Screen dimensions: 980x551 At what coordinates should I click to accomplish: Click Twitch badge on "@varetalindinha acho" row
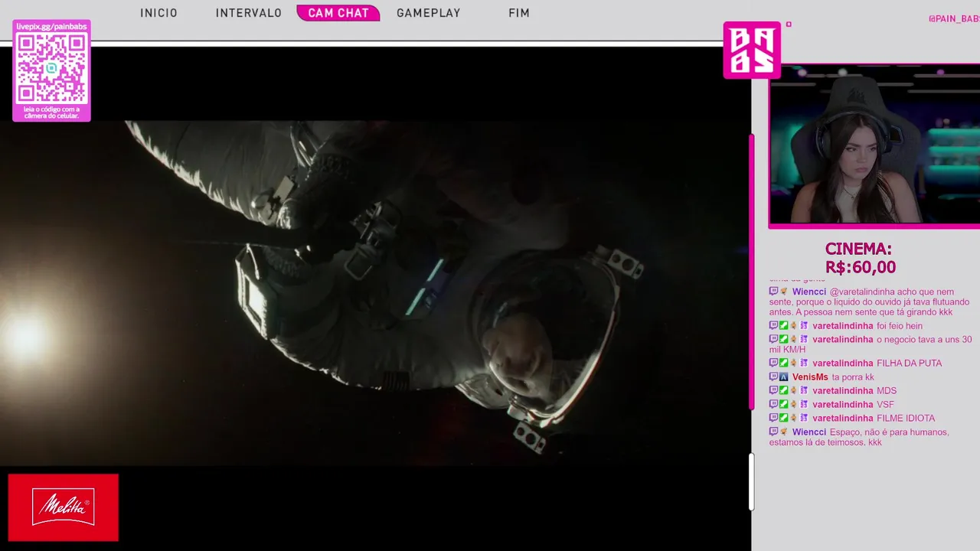[773, 292]
